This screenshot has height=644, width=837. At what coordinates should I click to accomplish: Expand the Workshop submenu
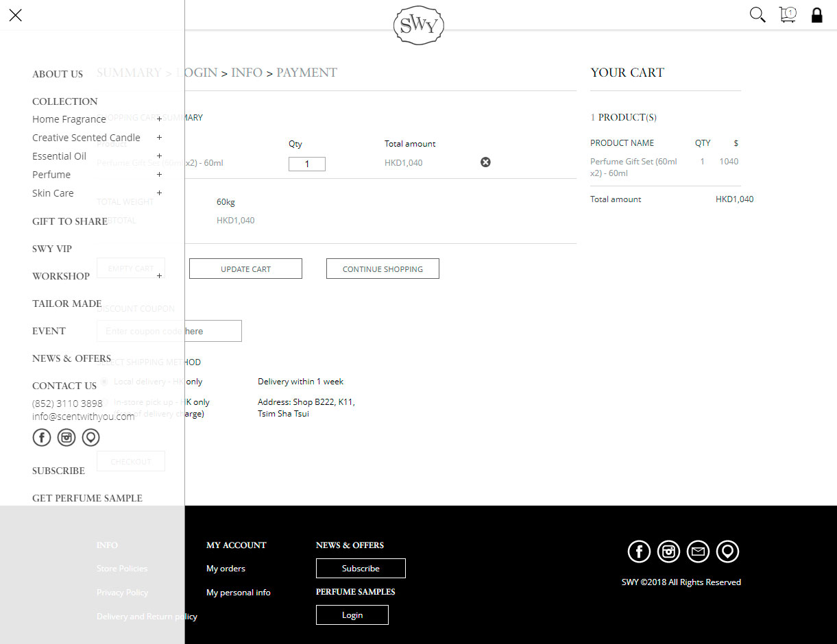click(159, 276)
